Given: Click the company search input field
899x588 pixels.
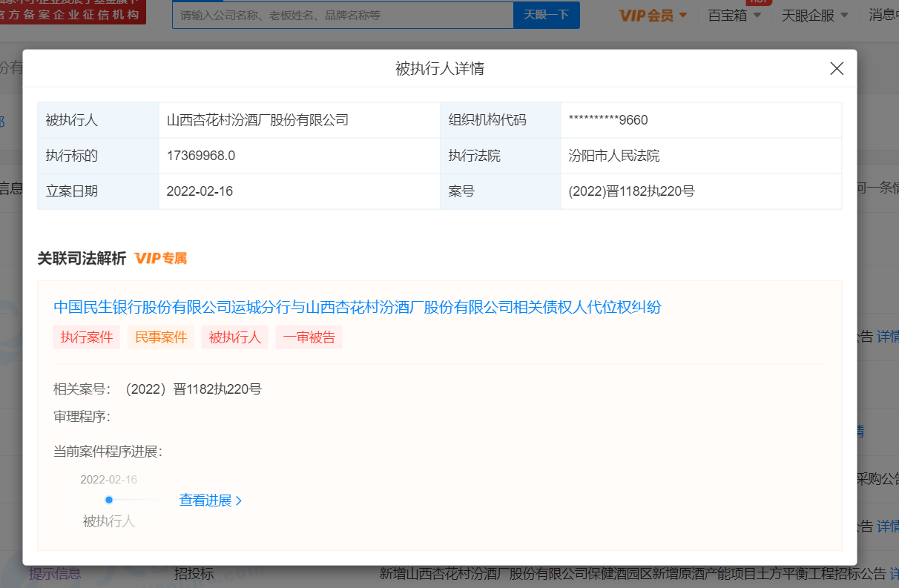Looking at the screenshot, I should coord(343,15).
